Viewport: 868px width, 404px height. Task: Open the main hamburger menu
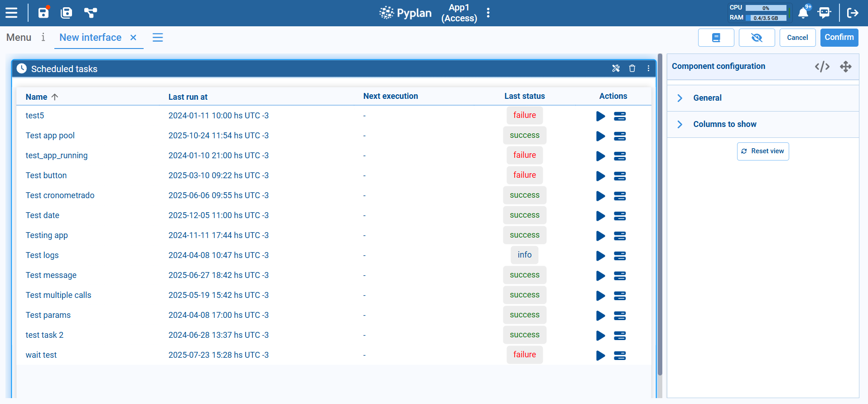pyautogui.click(x=11, y=13)
